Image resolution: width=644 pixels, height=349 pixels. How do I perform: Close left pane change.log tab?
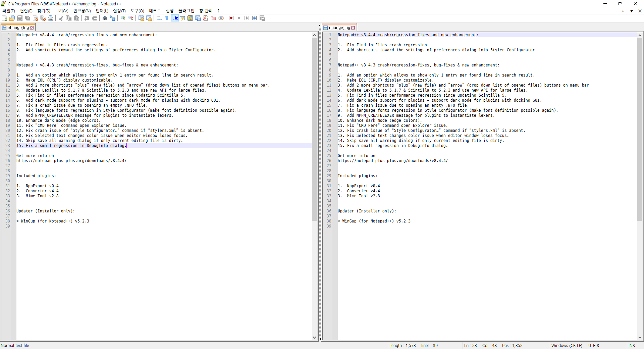point(32,28)
